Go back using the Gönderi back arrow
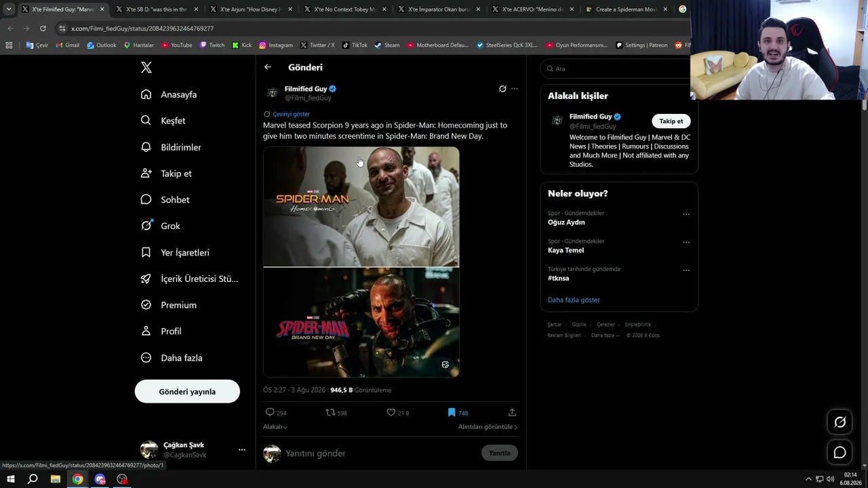This screenshot has height=488, width=868. click(268, 67)
